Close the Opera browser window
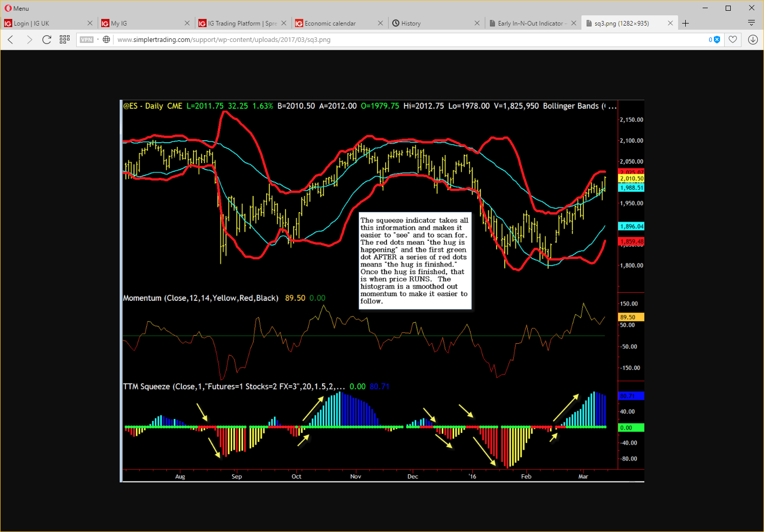The image size is (764, 532). point(752,8)
